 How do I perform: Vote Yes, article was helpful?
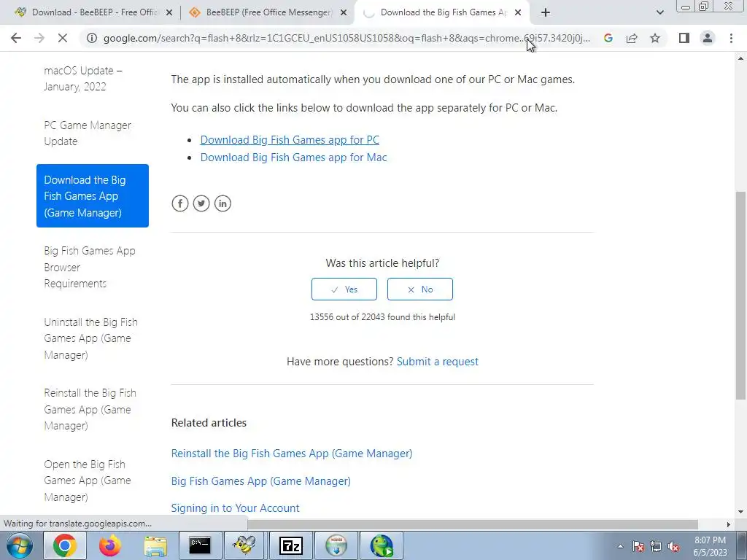pos(344,289)
